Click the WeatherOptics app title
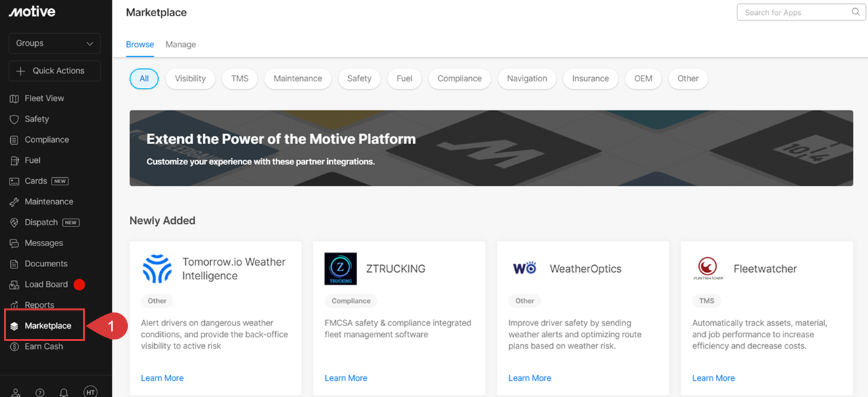This screenshot has width=868, height=397. [x=585, y=269]
